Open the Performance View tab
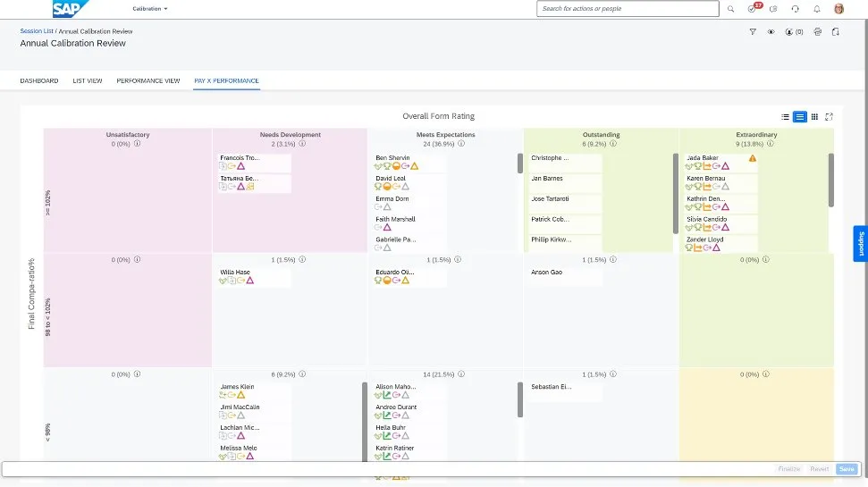This screenshot has height=487, width=868. [147, 80]
